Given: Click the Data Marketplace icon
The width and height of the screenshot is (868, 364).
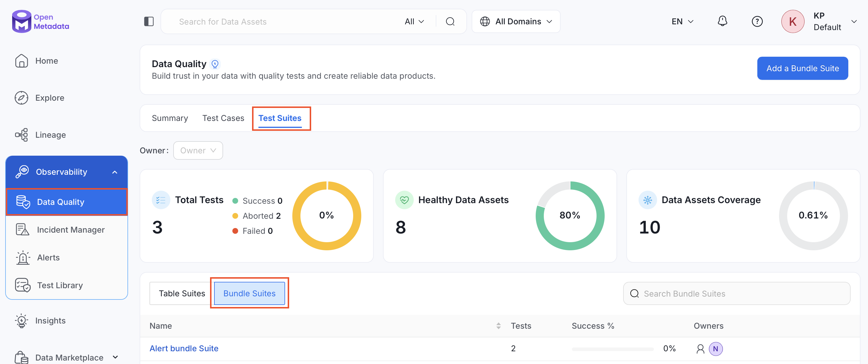Looking at the screenshot, I should coord(21,357).
